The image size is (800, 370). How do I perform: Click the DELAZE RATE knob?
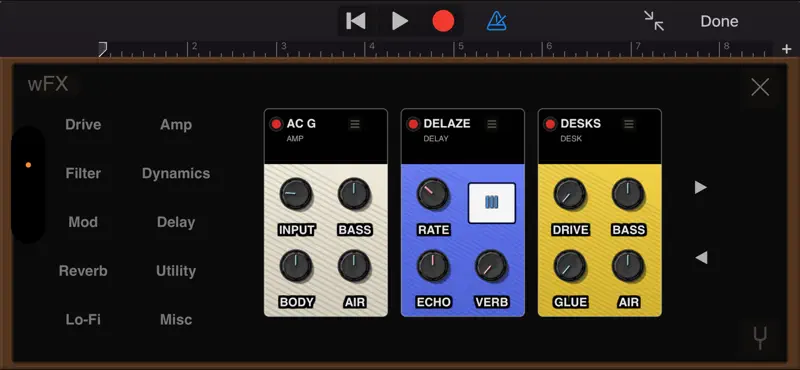pos(433,194)
